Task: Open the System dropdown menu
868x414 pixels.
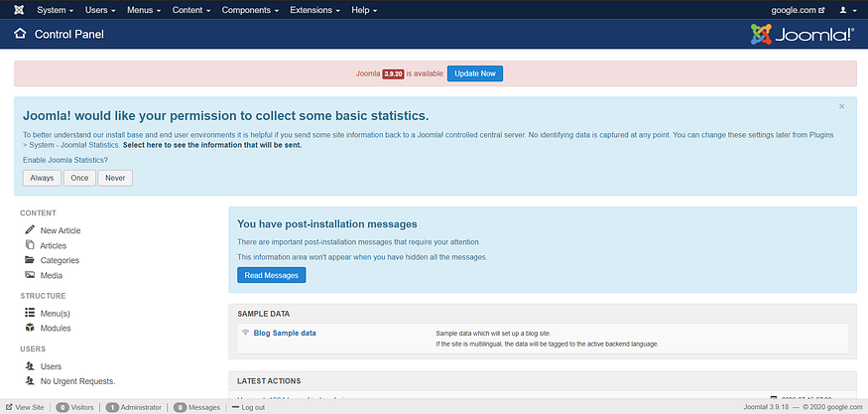Action: [55, 10]
